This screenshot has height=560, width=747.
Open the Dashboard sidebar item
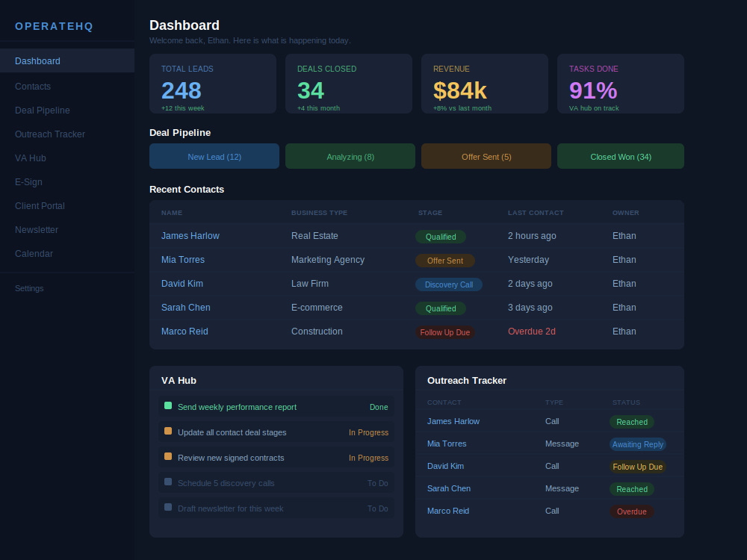click(x=66, y=61)
